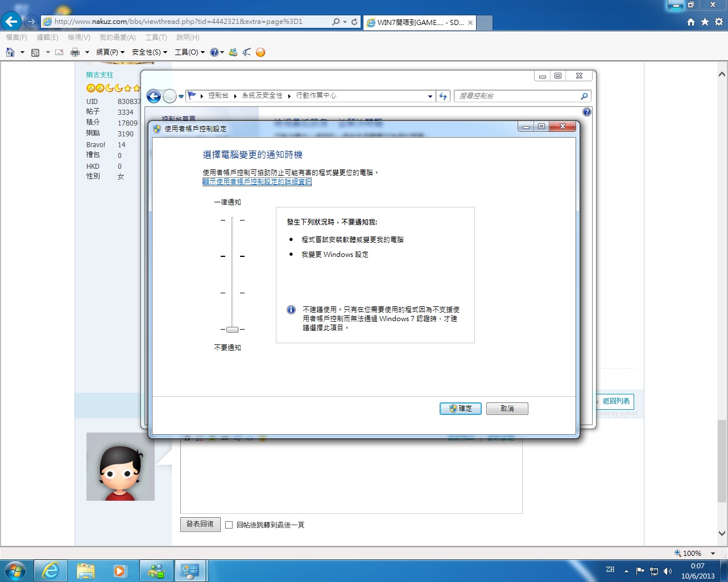Image resolution: width=728 pixels, height=582 pixels.
Task: Open the zoom level 100% dropdown arrow
Action: tap(713, 553)
